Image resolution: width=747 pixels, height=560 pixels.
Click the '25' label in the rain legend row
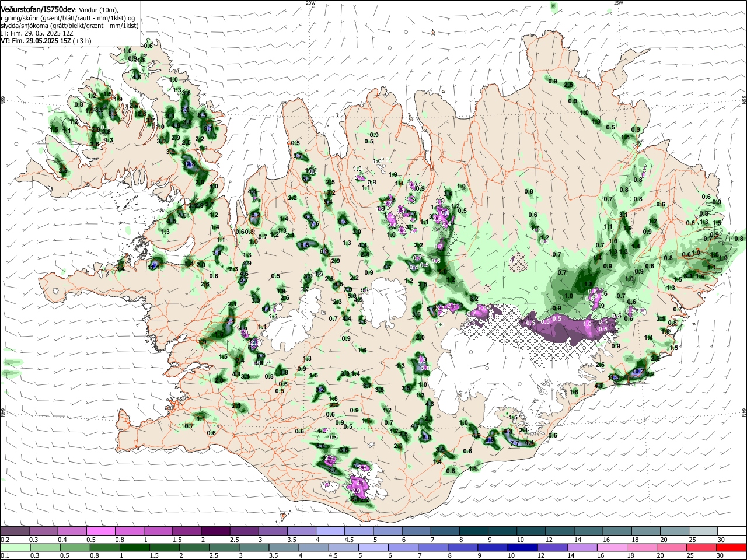click(x=691, y=556)
